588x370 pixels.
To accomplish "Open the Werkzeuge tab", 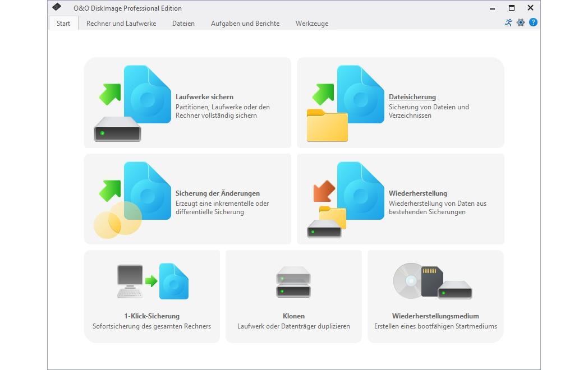I will click(312, 23).
